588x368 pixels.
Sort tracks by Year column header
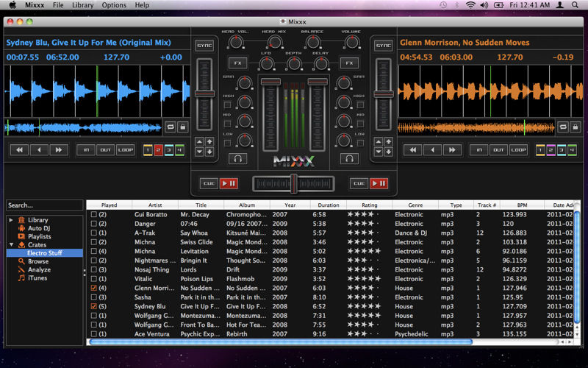[x=290, y=205]
